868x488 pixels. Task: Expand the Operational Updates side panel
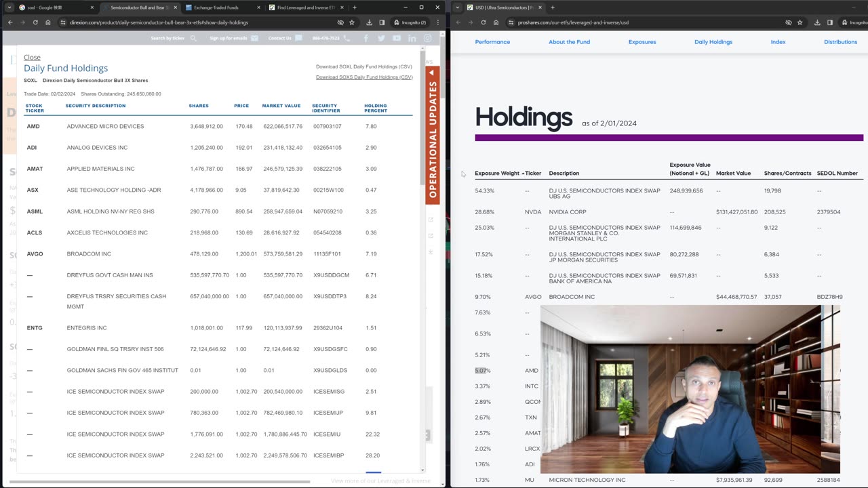click(432, 135)
